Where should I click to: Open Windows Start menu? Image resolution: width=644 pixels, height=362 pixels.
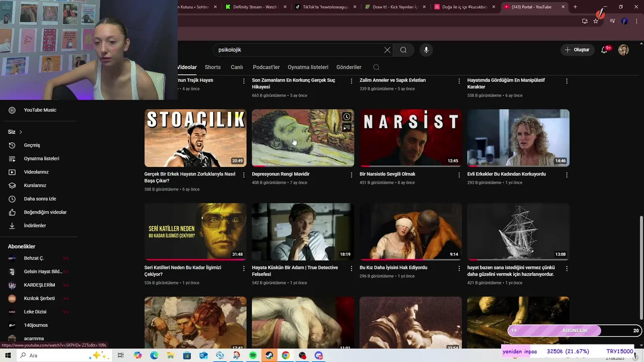tap(8, 355)
